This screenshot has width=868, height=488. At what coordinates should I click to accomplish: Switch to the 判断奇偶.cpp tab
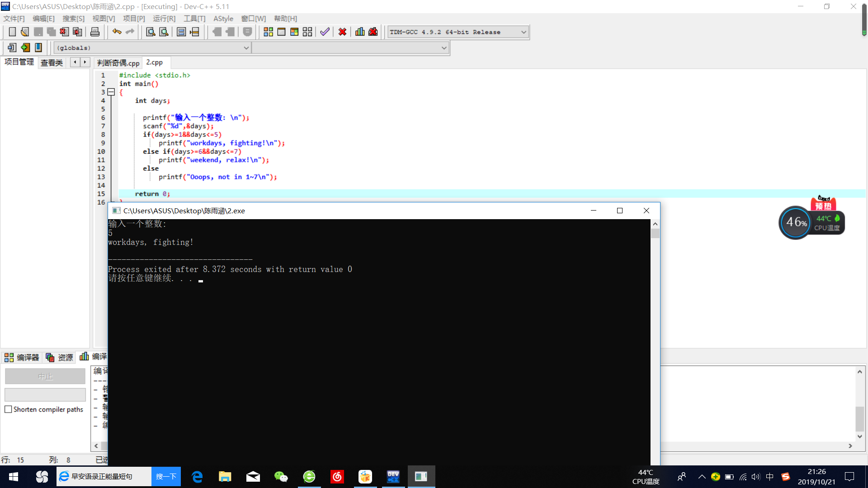coord(118,63)
